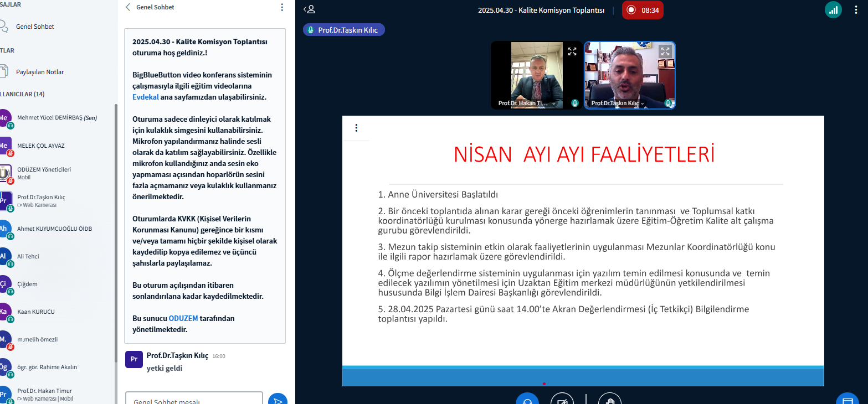Image resolution: width=868 pixels, height=404 pixels.
Task: Click slide title NİSAN AYI AYI FAALİYETLERİ
Action: (x=584, y=154)
